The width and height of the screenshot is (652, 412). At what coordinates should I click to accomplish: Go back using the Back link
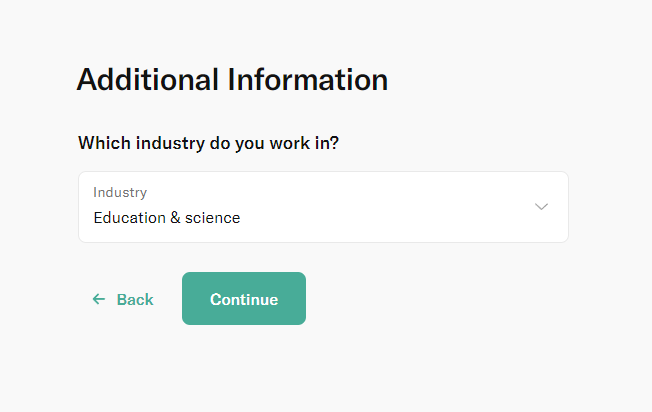tap(123, 299)
